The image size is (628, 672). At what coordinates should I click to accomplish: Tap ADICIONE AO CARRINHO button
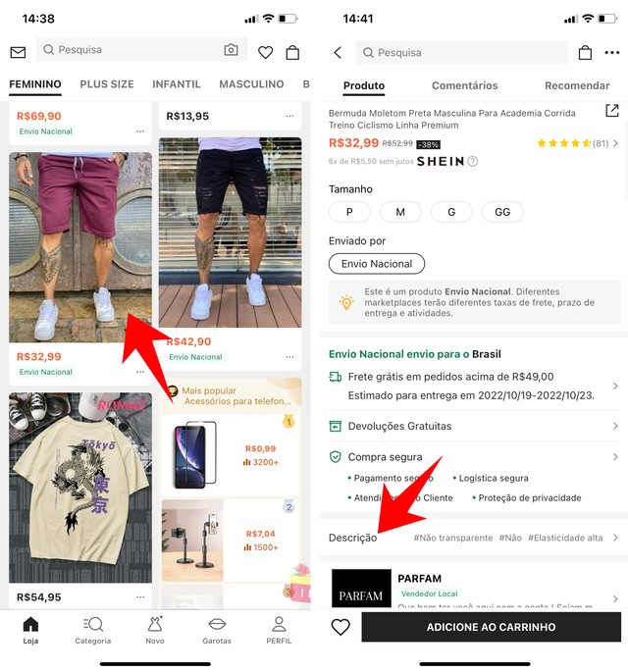click(492, 627)
